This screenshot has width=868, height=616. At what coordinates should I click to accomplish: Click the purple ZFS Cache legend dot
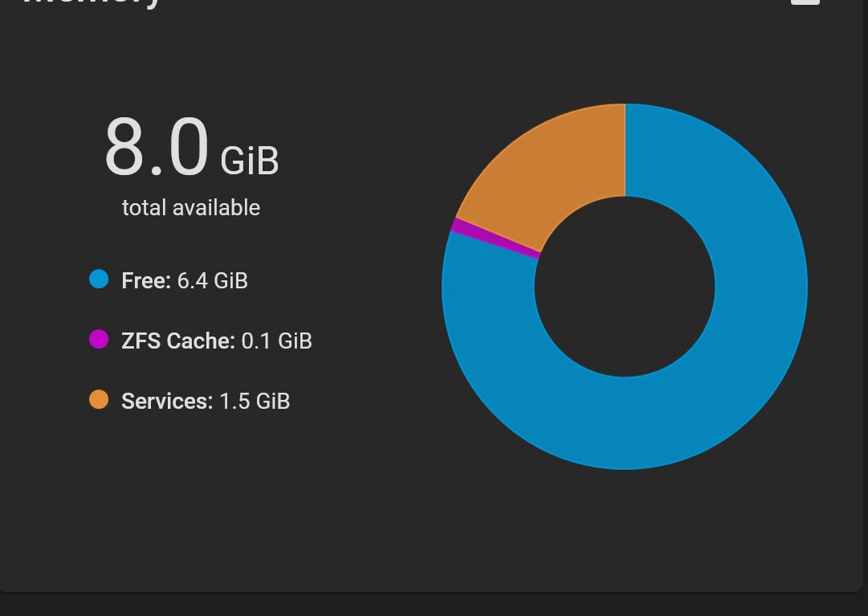[x=99, y=339]
